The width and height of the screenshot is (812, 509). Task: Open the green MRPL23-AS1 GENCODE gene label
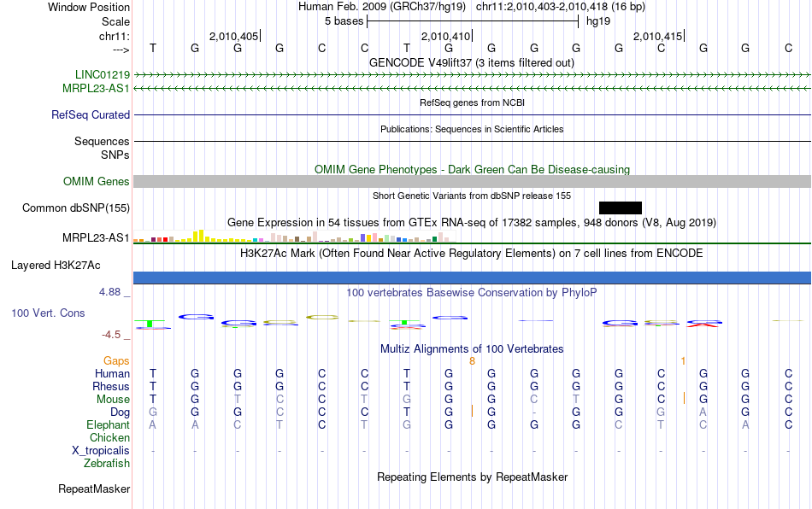click(96, 89)
